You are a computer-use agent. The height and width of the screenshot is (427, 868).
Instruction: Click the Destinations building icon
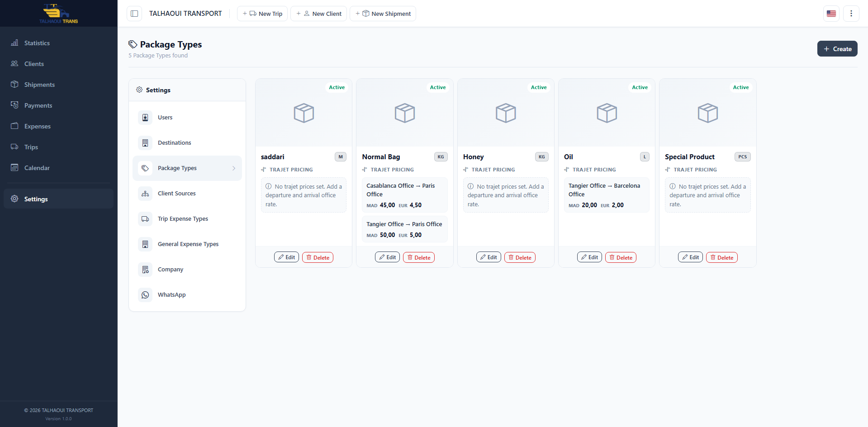pyautogui.click(x=145, y=143)
